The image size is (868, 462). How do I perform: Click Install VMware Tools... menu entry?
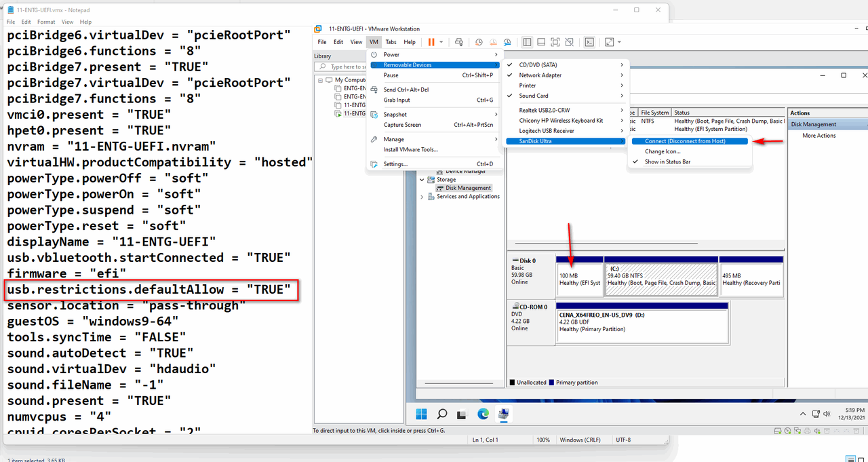434,149
